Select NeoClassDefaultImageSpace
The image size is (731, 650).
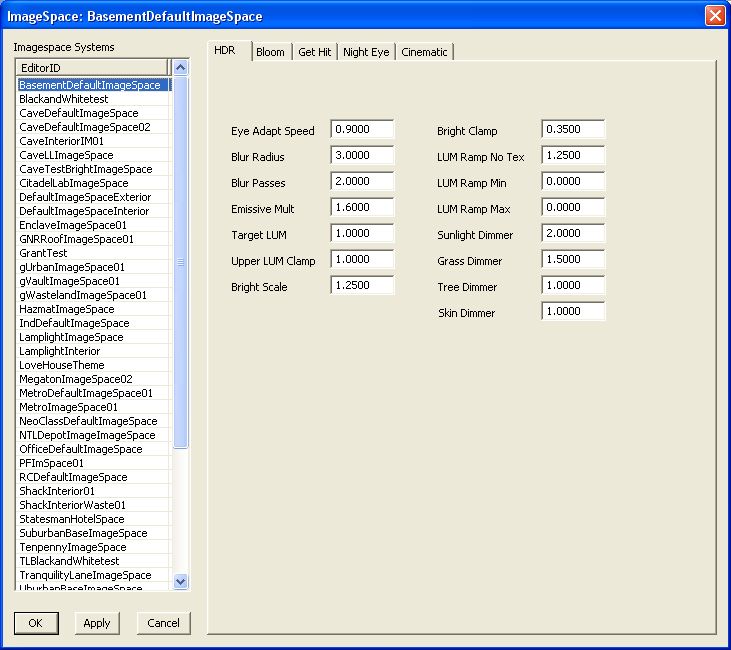[93, 421]
